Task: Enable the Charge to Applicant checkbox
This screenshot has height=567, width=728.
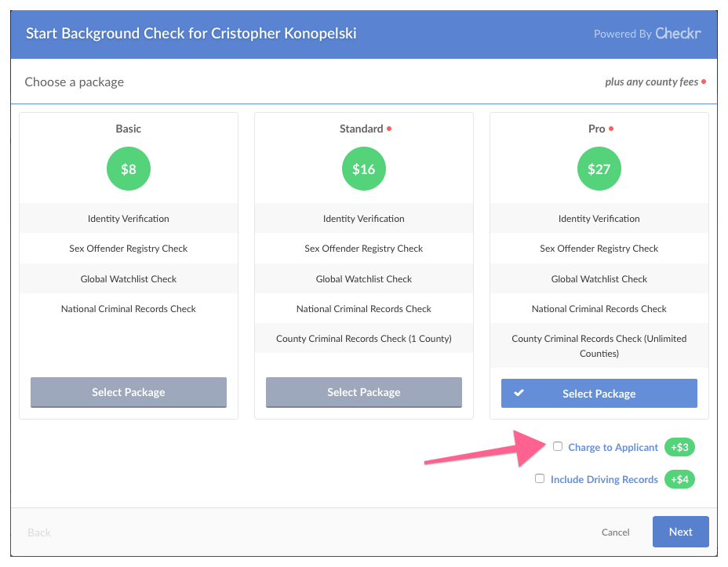Action: click(x=558, y=446)
